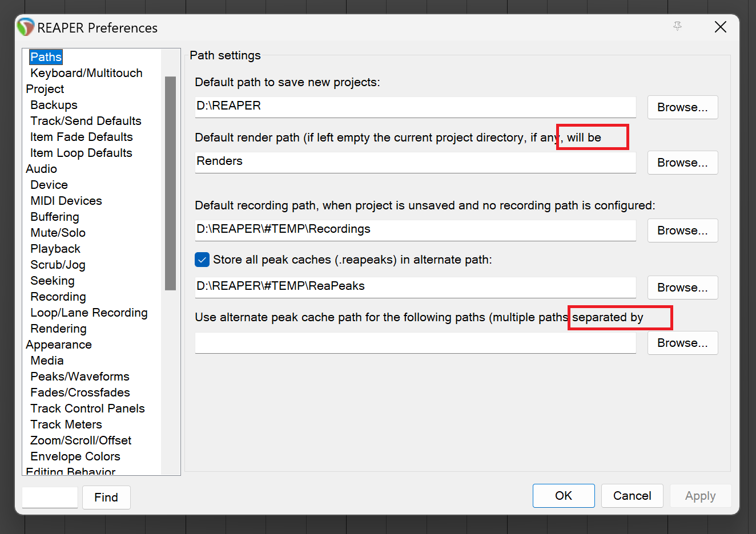
Task: Open Keyboard/Multitouch preferences page
Action: (x=86, y=73)
